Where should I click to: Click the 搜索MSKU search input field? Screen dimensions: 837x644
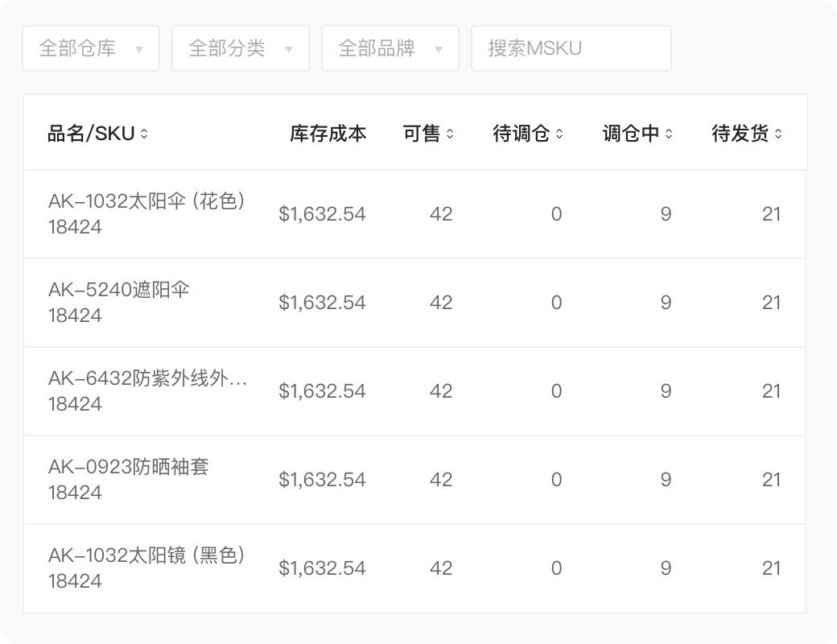pyautogui.click(x=571, y=48)
